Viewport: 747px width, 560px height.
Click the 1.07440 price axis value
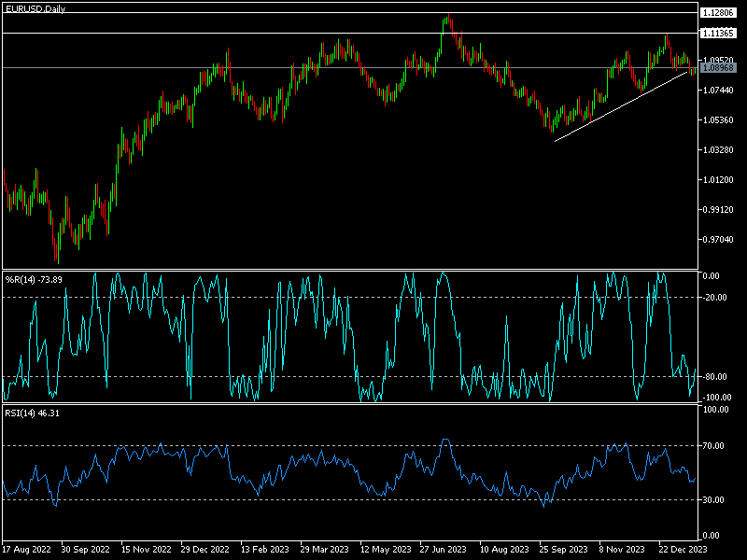click(718, 90)
